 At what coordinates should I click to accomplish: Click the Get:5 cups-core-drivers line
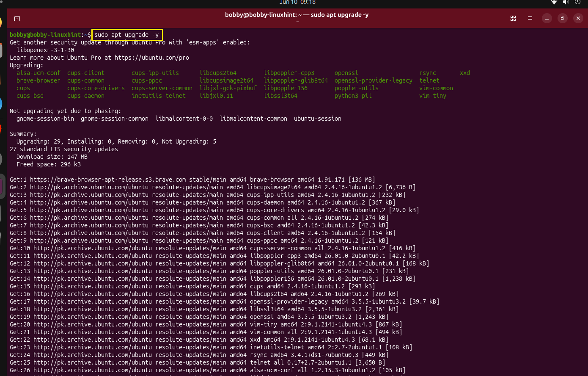[x=214, y=210]
